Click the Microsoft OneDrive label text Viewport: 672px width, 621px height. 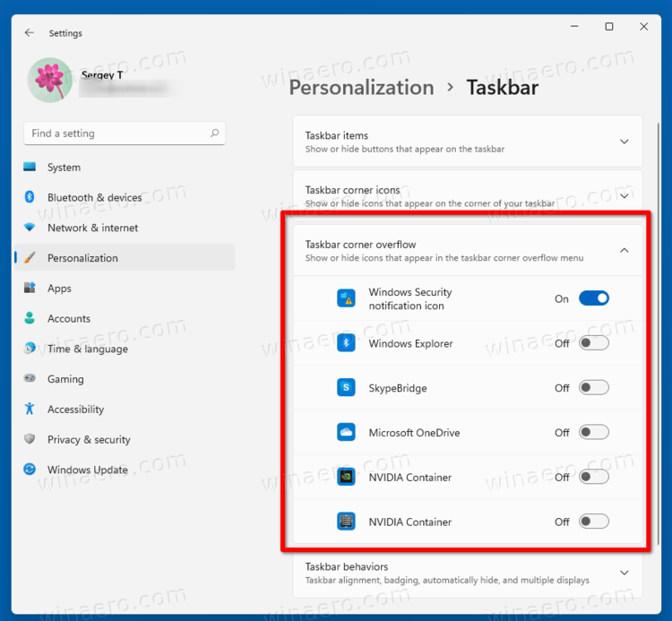414,433
